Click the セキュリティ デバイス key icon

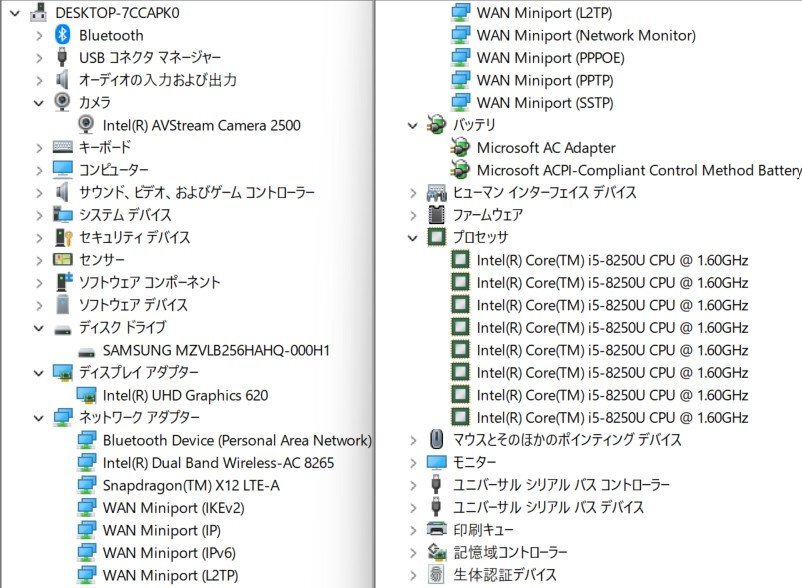pos(63,237)
